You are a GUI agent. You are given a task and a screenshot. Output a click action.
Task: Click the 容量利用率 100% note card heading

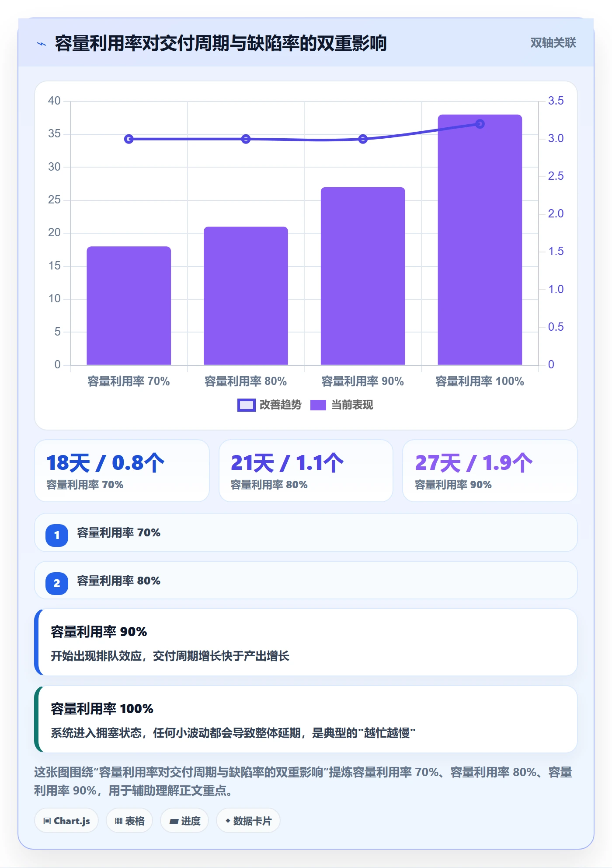pos(102,709)
